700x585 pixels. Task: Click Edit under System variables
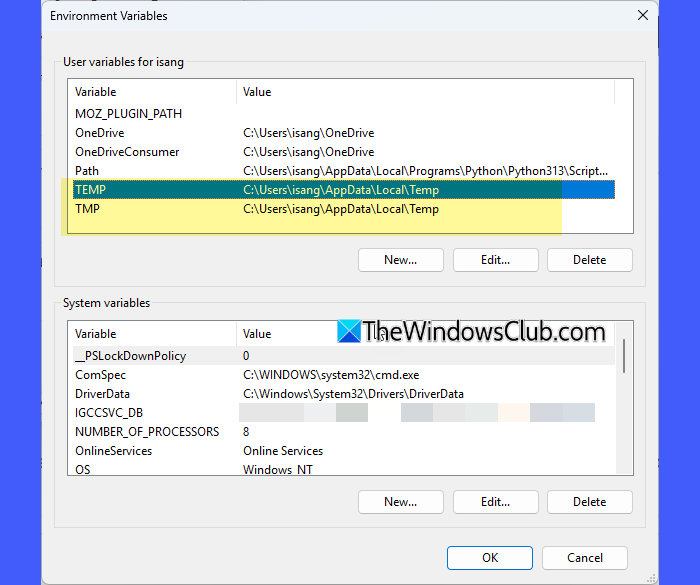click(x=496, y=502)
